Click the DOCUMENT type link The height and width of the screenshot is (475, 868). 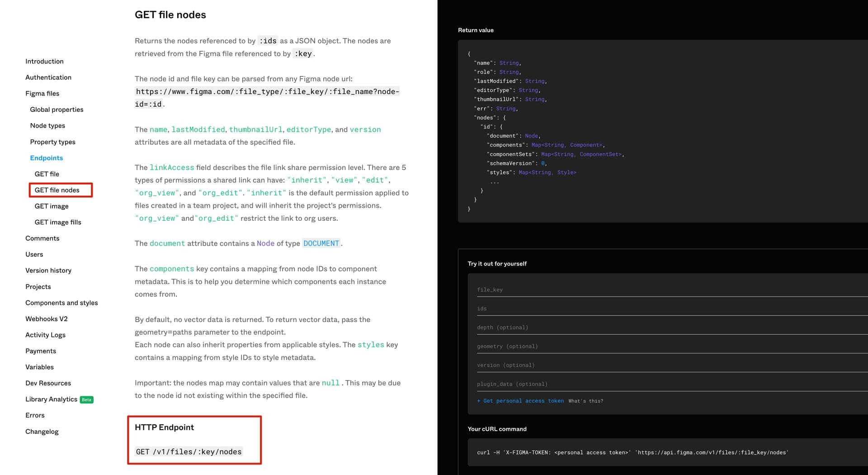(321, 243)
